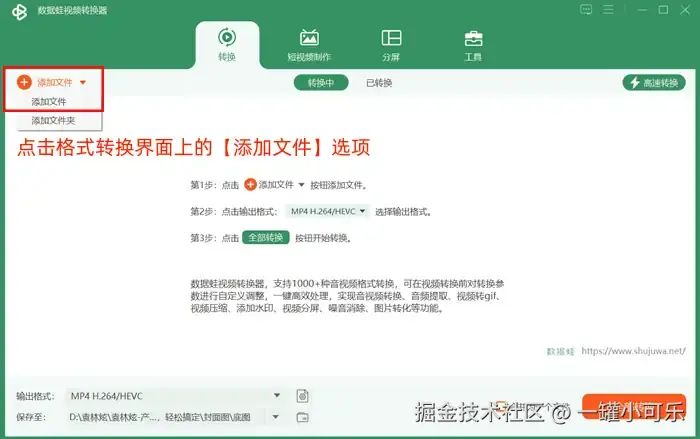The image size is (700, 439).
Task: Enable 高速转换 lightning button
Action: tap(654, 83)
